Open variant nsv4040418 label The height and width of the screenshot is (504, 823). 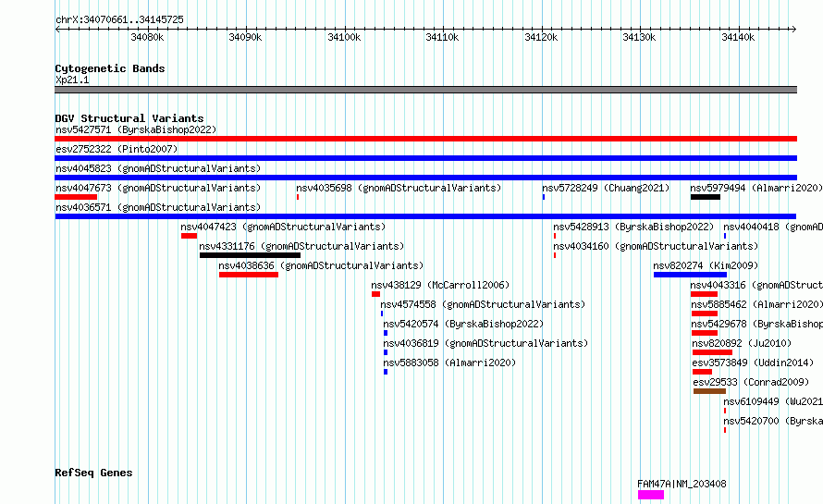(x=773, y=227)
